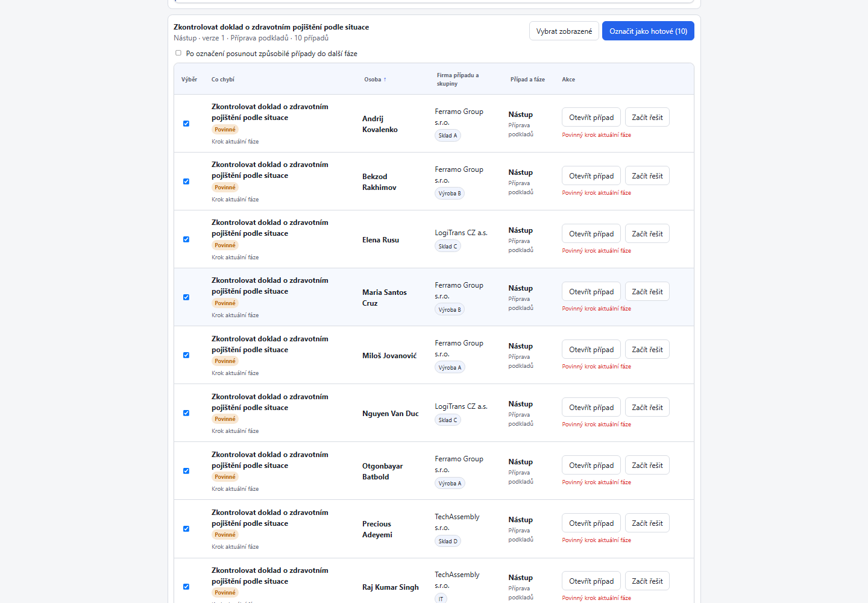This screenshot has width=868, height=603.
Task: Click the name 'Nguyen Van Duc'
Action: click(390, 414)
